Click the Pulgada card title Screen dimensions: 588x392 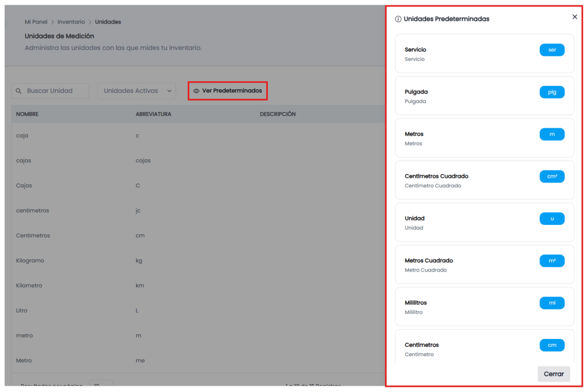[x=416, y=92]
